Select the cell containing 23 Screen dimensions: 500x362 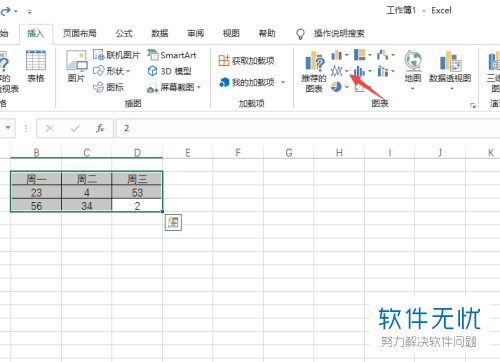(x=36, y=192)
